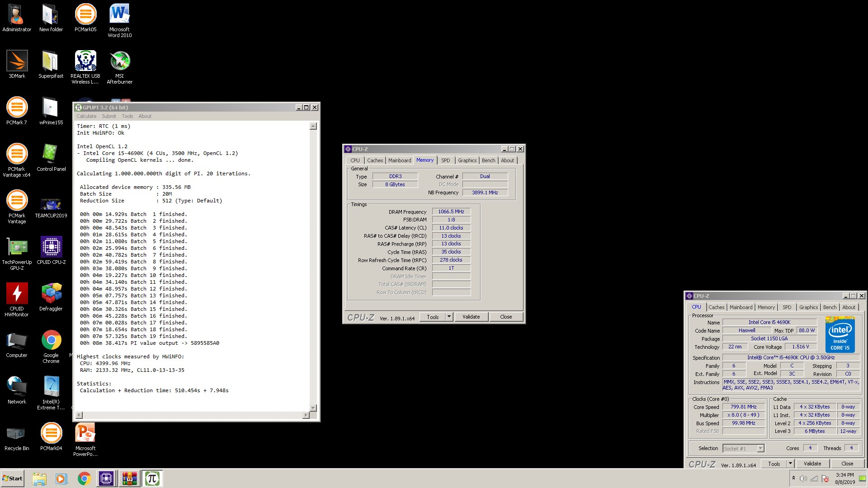This screenshot has height=488, width=868.
Task: Open the Control Panel shortcut
Action: [x=51, y=158]
